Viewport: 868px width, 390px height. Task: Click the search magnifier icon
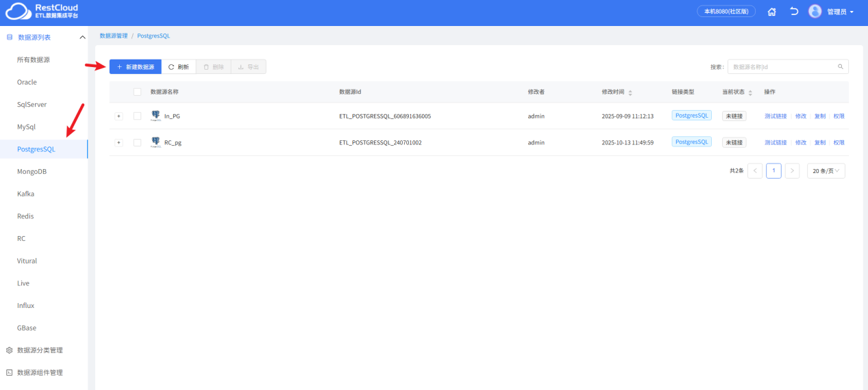pyautogui.click(x=841, y=67)
